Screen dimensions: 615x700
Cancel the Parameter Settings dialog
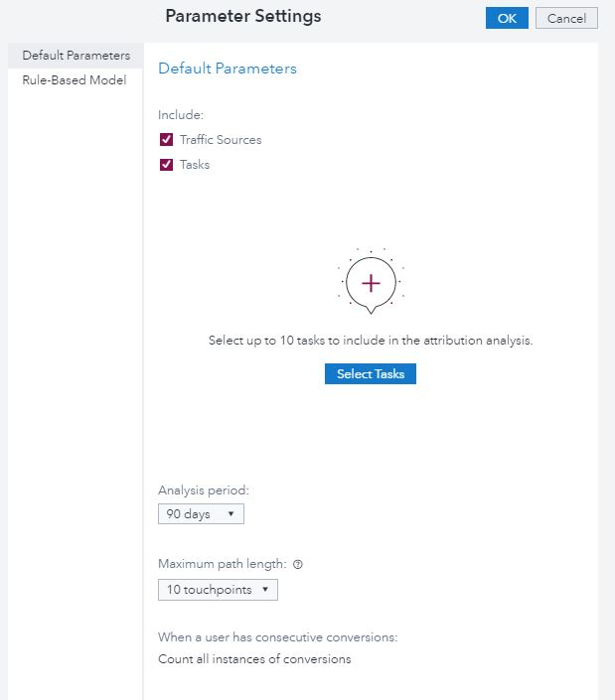coord(566,18)
